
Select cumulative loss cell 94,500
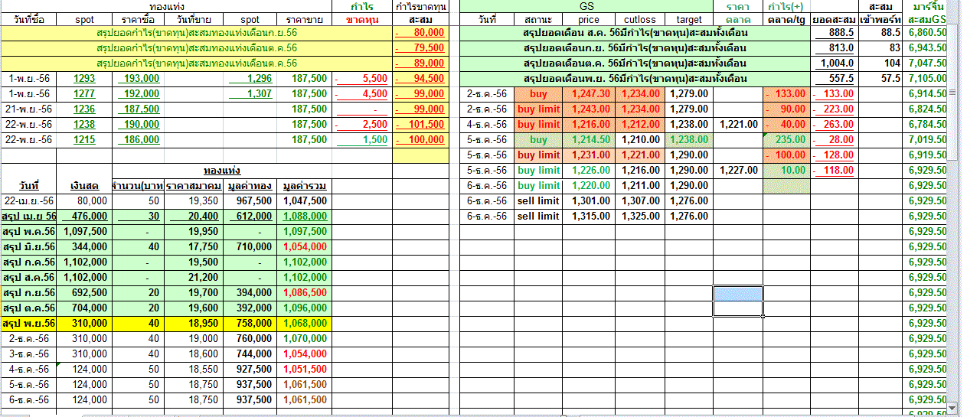point(420,79)
